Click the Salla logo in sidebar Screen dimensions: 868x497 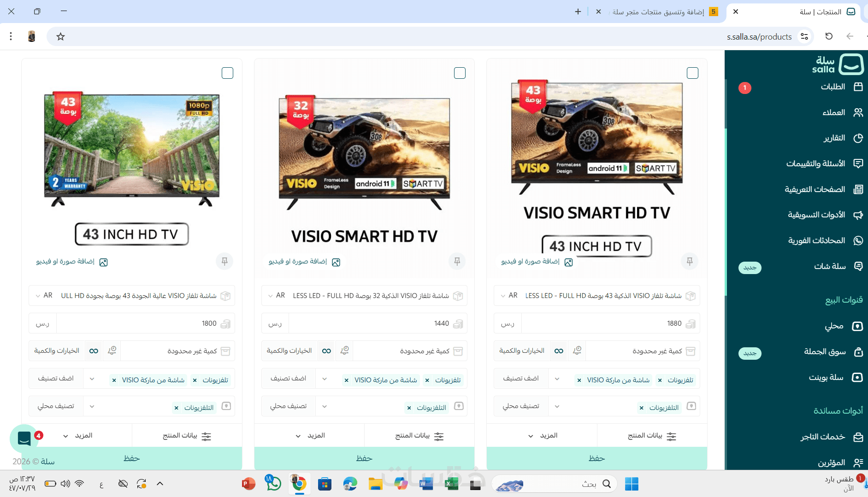[838, 64]
